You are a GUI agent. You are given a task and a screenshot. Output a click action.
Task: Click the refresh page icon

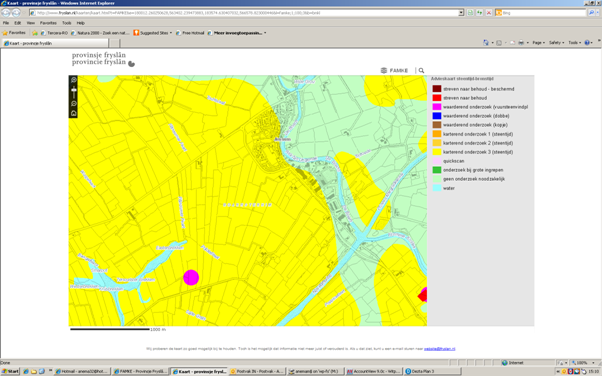pyautogui.click(x=480, y=13)
